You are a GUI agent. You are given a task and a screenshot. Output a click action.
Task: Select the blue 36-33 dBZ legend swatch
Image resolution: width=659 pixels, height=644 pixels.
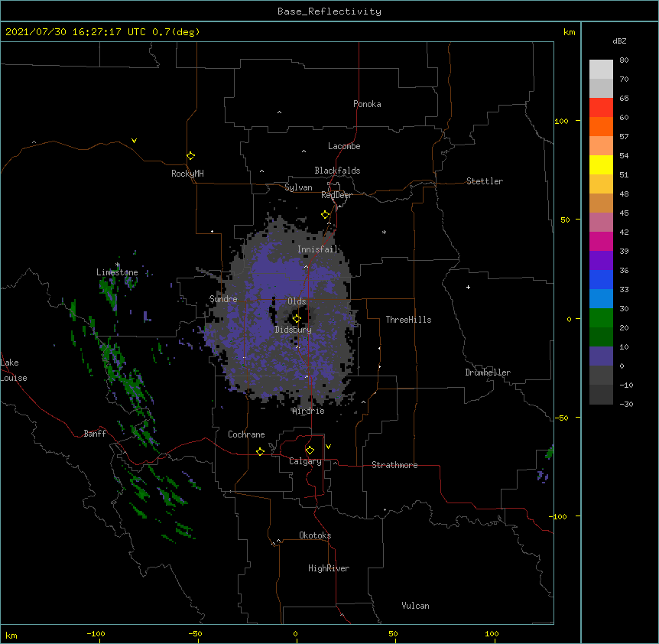pyautogui.click(x=601, y=279)
